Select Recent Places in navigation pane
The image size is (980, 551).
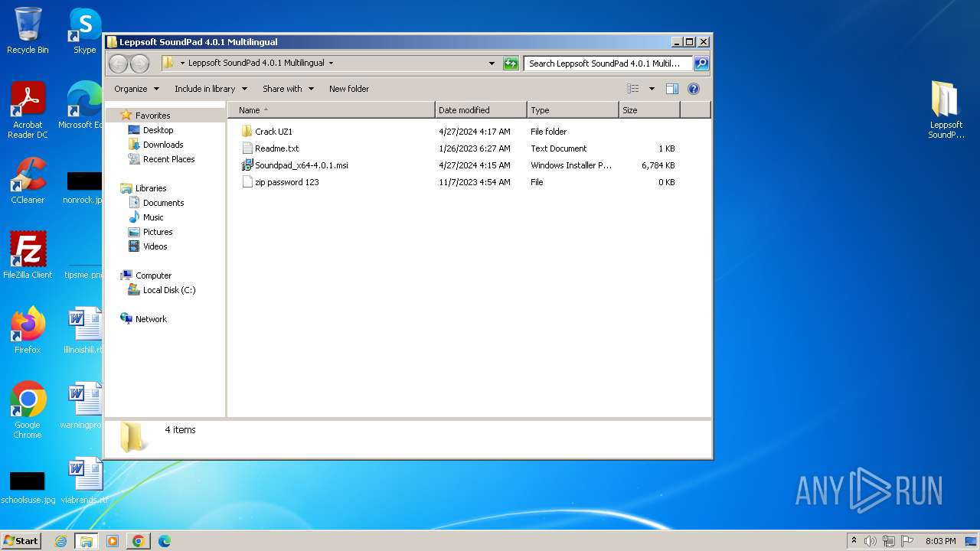(168, 159)
